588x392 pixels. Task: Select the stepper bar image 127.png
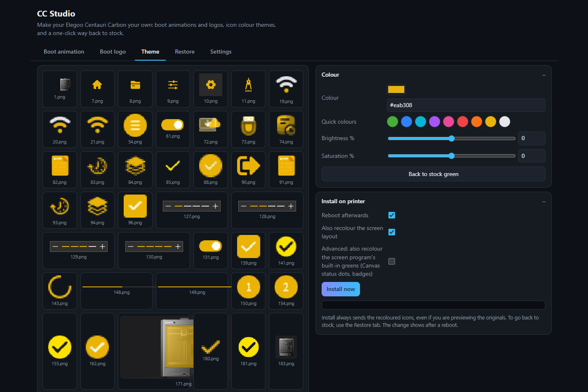(x=192, y=210)
